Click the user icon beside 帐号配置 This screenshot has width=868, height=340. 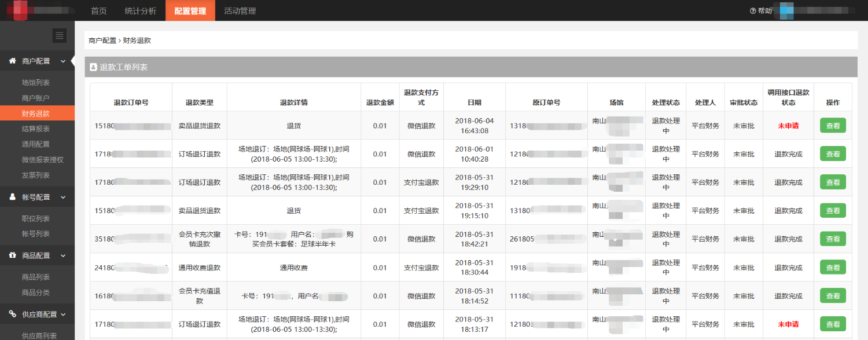click(x=12, y=197)
